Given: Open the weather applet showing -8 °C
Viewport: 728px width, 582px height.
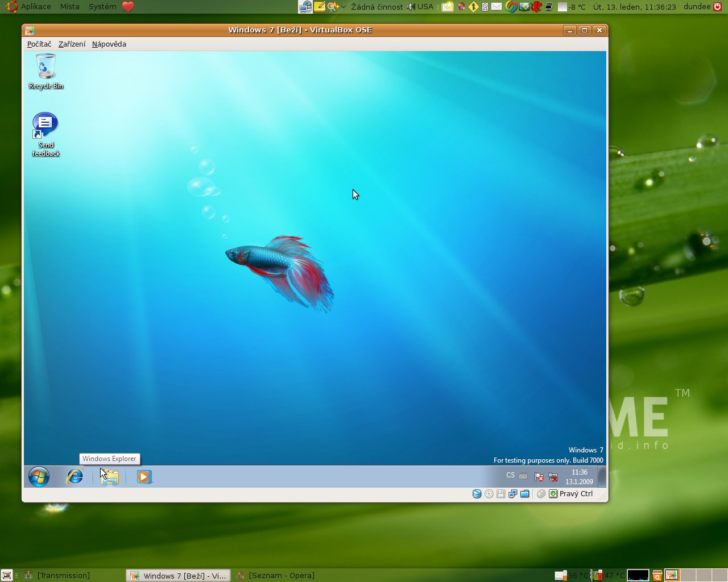Looking at the screenshot, I should (x=572, y=7).
